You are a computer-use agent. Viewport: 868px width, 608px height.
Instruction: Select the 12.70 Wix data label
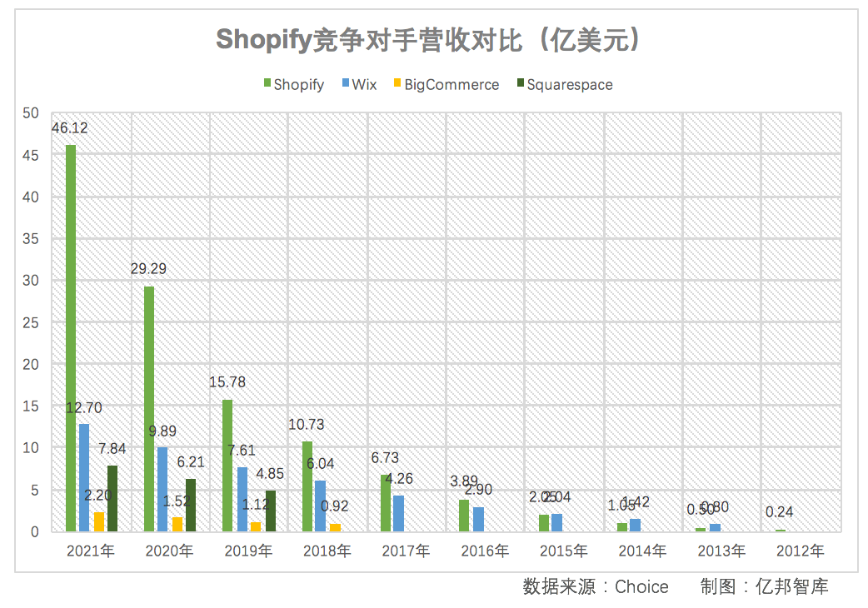pyautogui.click(x=84, y=408)
